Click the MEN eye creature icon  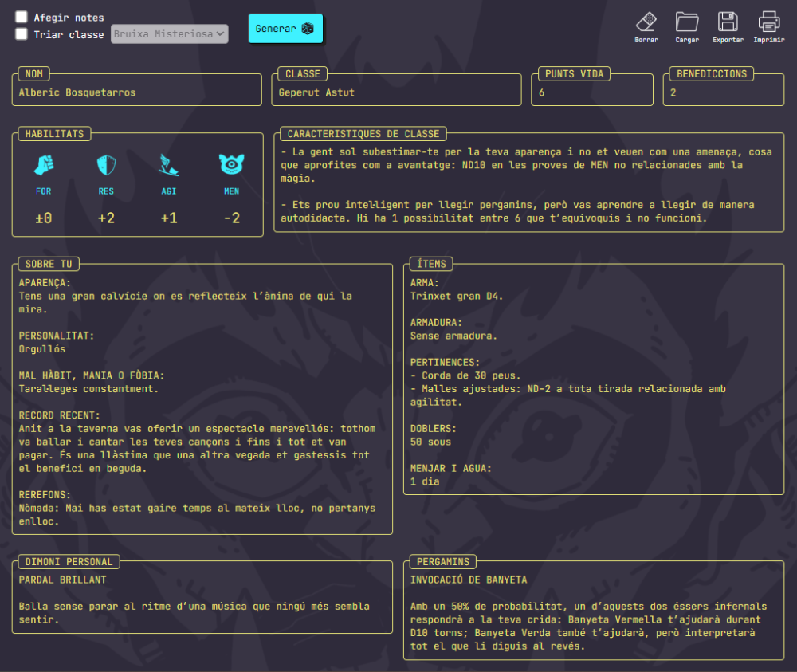pyautogui.click(x=231, y=164)
